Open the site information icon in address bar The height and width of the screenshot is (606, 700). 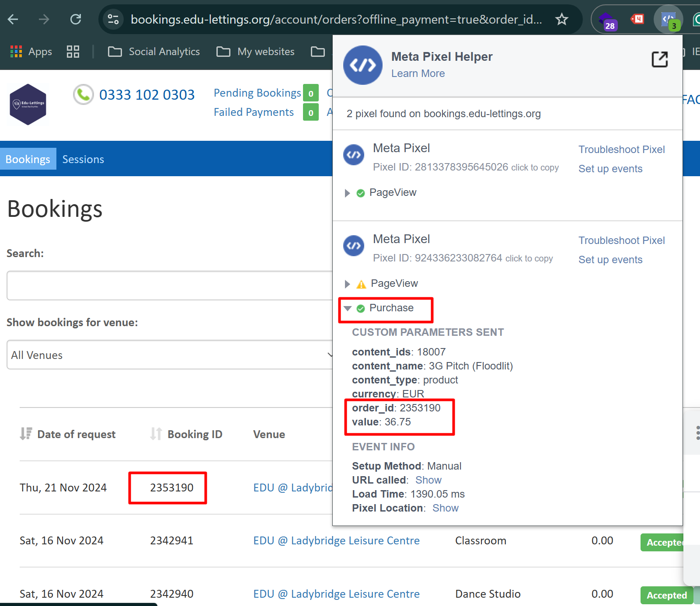coord(113,19)
